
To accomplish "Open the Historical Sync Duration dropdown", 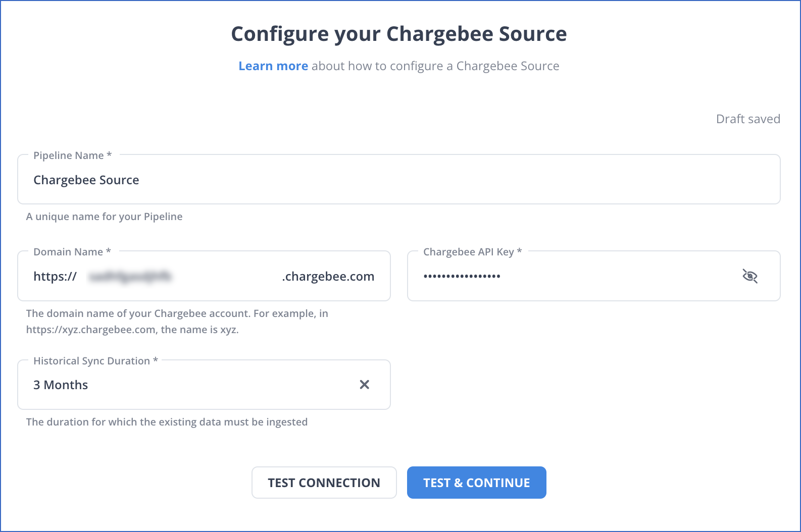I will tap(204, 385).
